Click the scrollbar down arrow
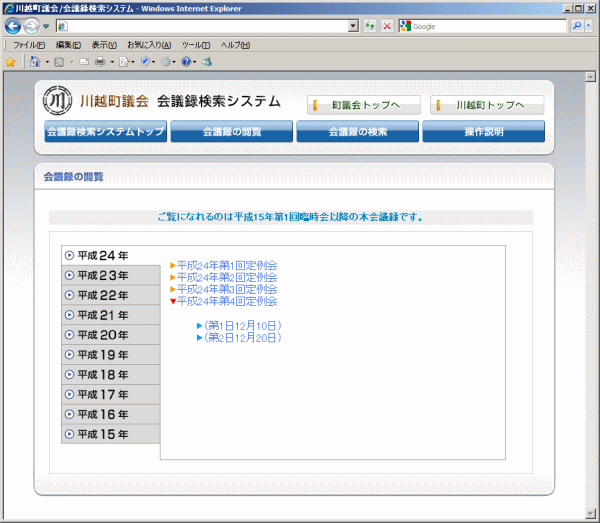The image size is (600, 523). pyautogui.click(x=590, y=513)
